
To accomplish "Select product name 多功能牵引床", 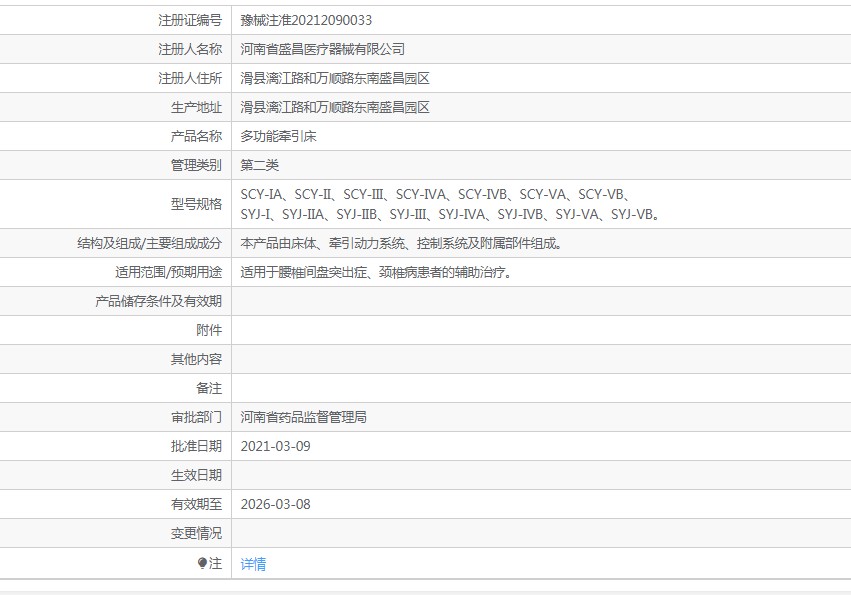I will click(278, 136).
